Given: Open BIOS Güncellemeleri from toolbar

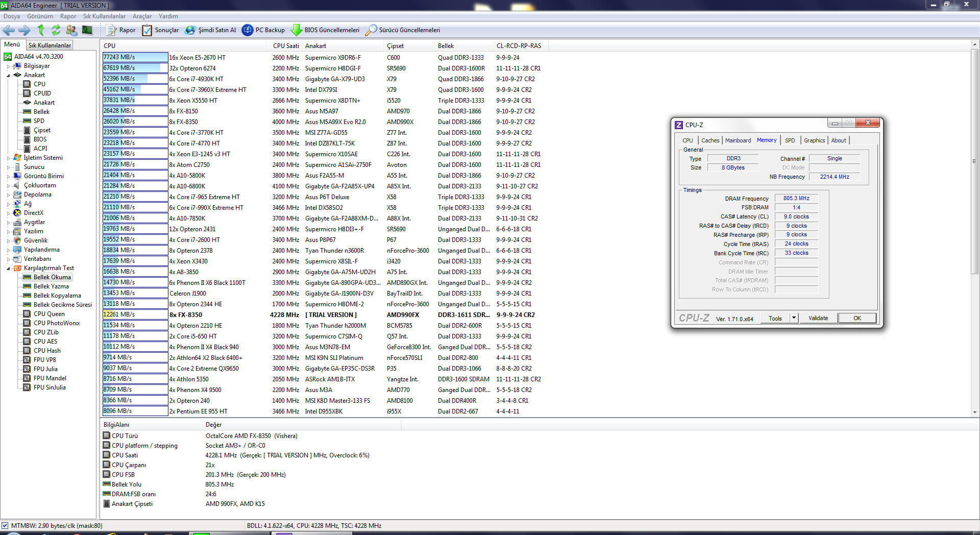Looking at the screenshot, I should [x=325, y=30].
